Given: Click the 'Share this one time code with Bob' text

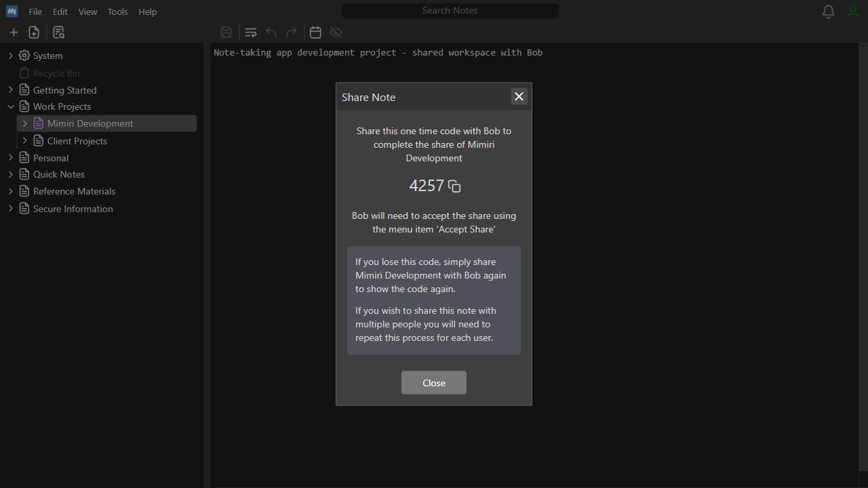Looking at the screenshot, I should pos(434,144).
